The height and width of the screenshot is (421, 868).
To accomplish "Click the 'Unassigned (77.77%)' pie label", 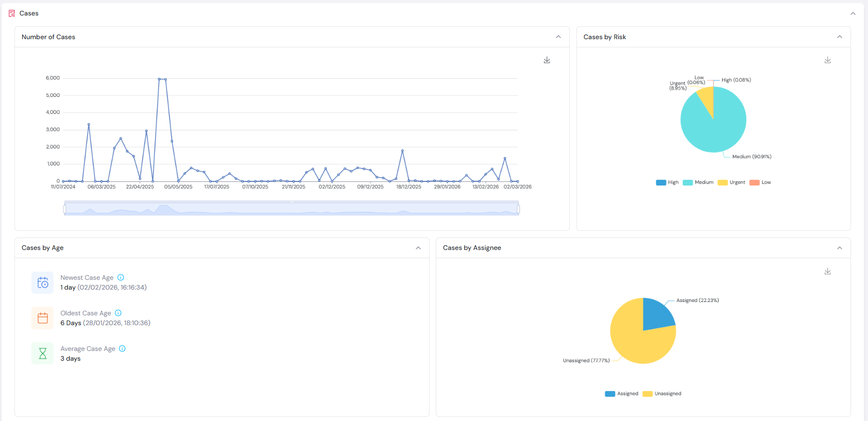I will point(586,361).
